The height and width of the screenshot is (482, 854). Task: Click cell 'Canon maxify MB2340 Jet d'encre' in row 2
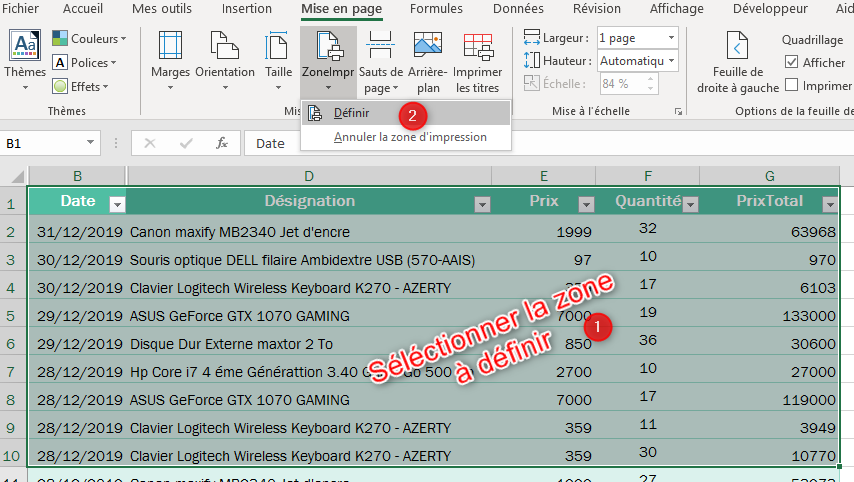309,231
